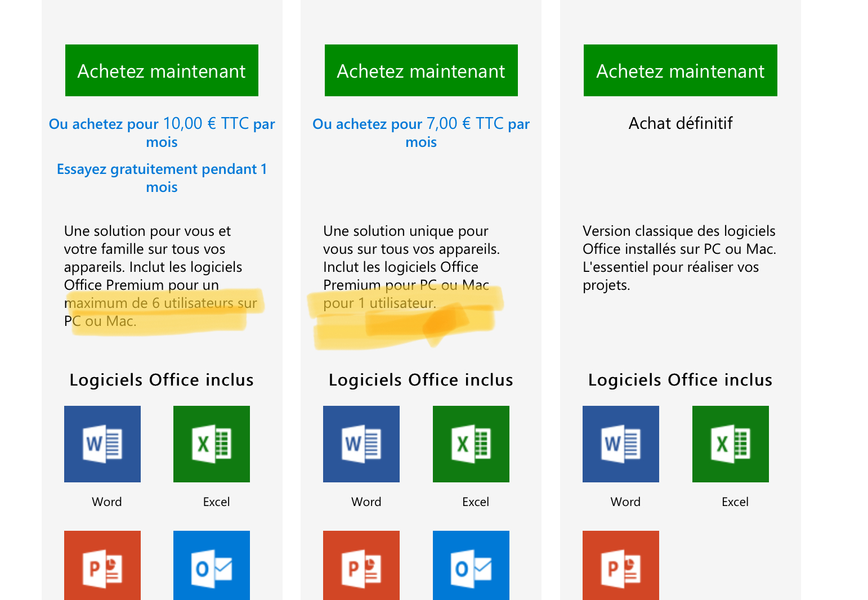868x600 pixels.
Task: Click Logiciels Office inclus heading in middle column
Action: point(421,380)
